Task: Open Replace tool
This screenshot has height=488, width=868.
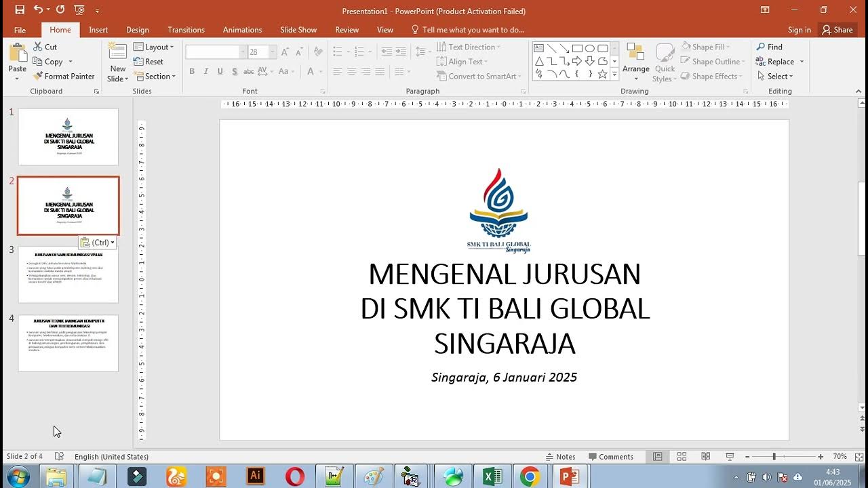Action: pyautogui.click(x=779, y=62)
